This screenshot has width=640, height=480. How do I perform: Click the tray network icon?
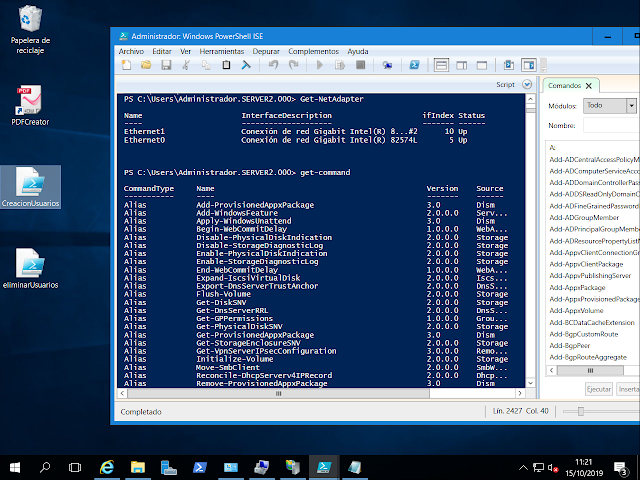[538, 468]
